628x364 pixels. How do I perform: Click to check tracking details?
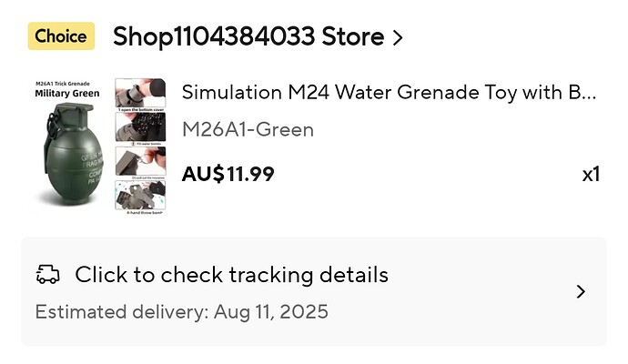tap(231, 275)
